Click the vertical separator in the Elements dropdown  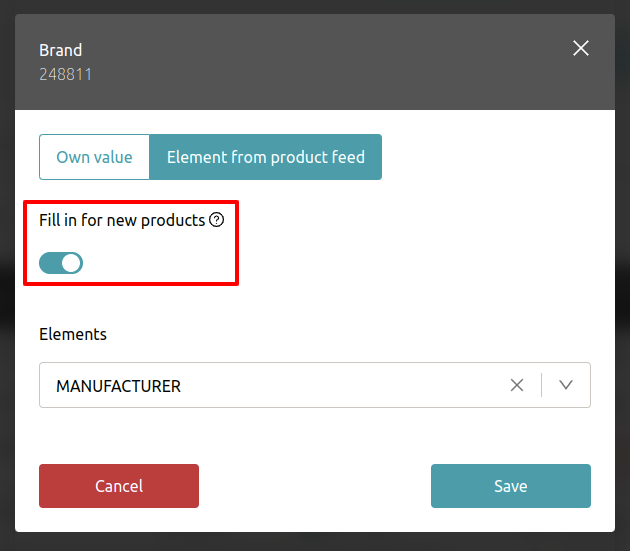pos(541,385)
